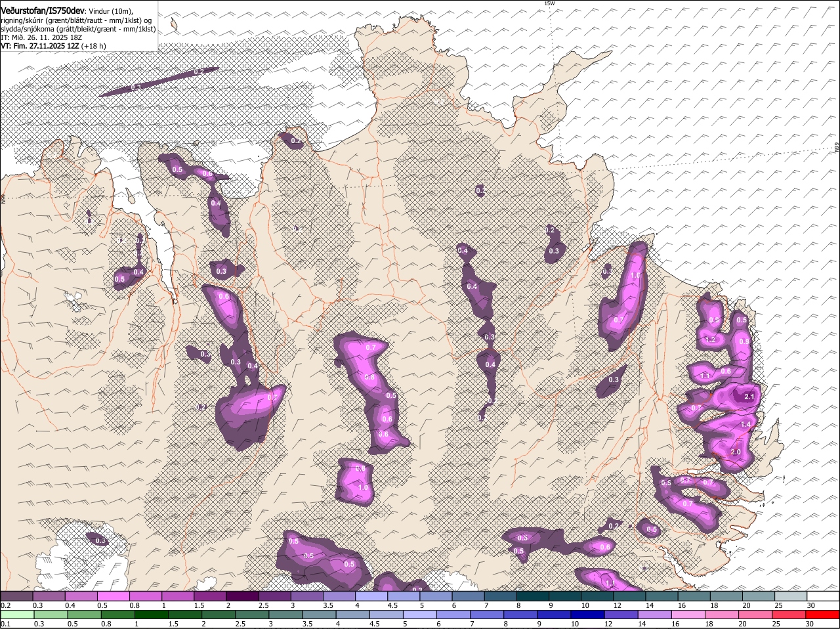Click the 2.0 precipitation value label

(736, 452)
